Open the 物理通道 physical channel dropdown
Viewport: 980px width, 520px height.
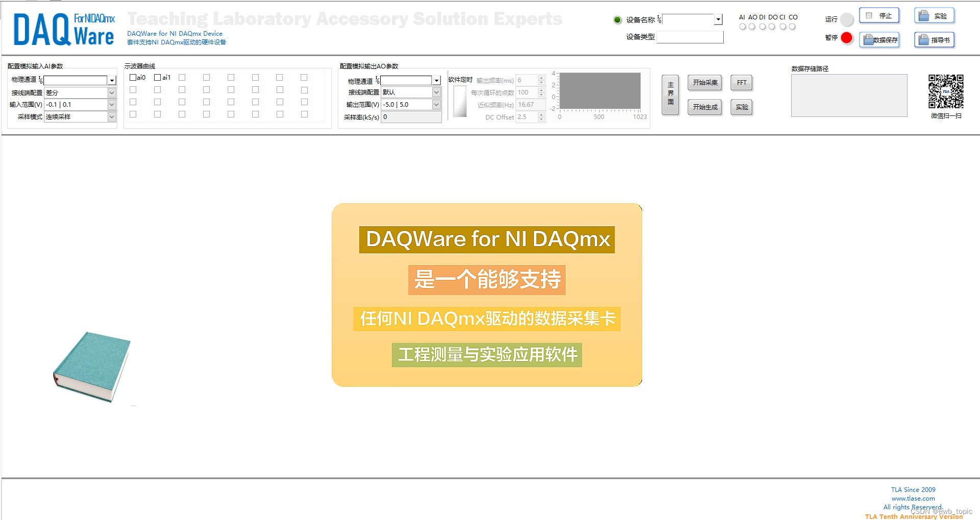pyautogui.click(x=112, y=80)
